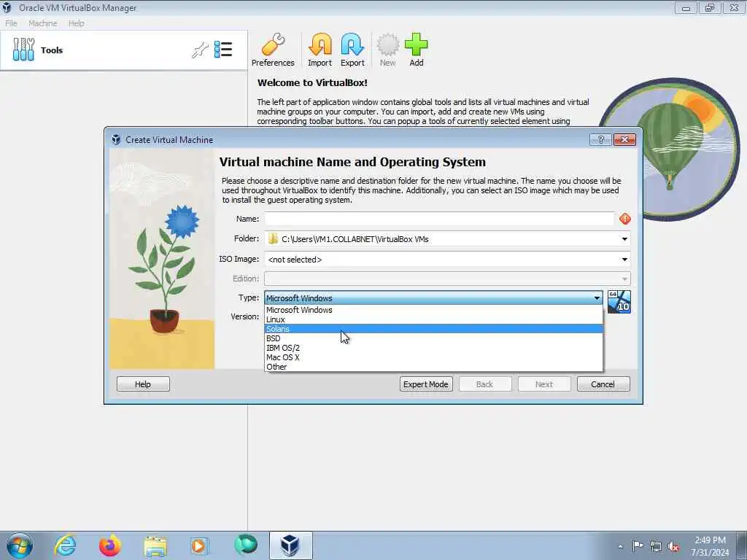Cancel the Create Virtual Machine dialog

(603, 384)
